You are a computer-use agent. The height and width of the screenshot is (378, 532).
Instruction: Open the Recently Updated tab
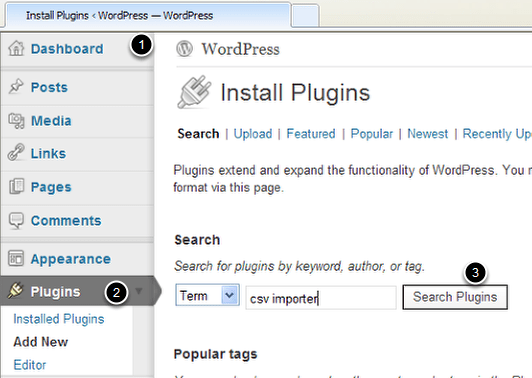coord(497,134)
